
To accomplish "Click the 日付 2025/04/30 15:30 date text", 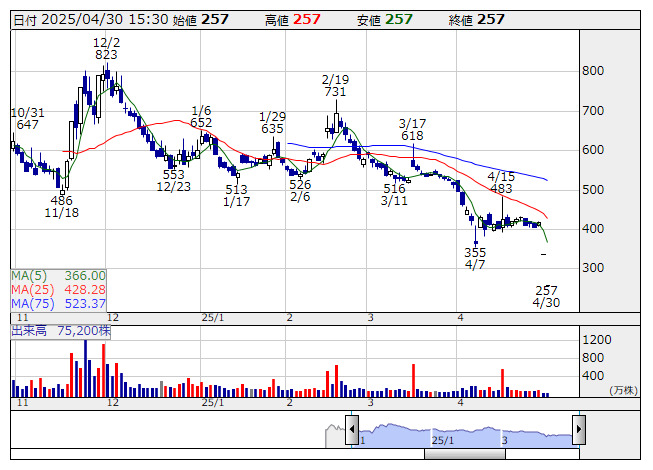I will (x=91, y=20).
